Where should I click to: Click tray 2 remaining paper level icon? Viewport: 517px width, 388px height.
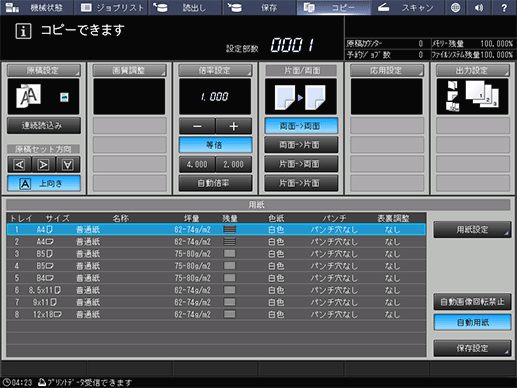click(x=230, y=241)
